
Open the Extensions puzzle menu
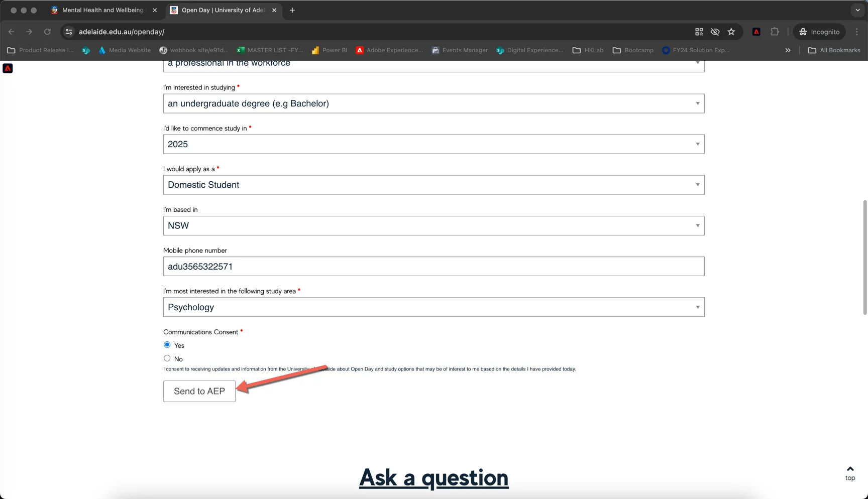coord(775,32)
